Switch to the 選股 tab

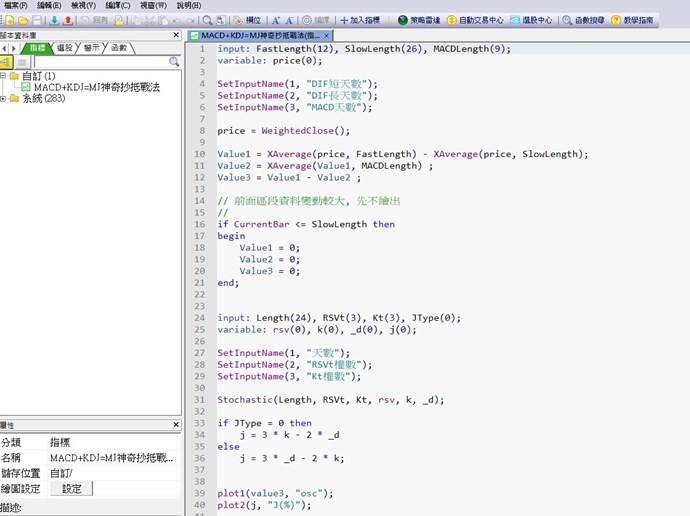pyautogui.click(x=65, y=47)
